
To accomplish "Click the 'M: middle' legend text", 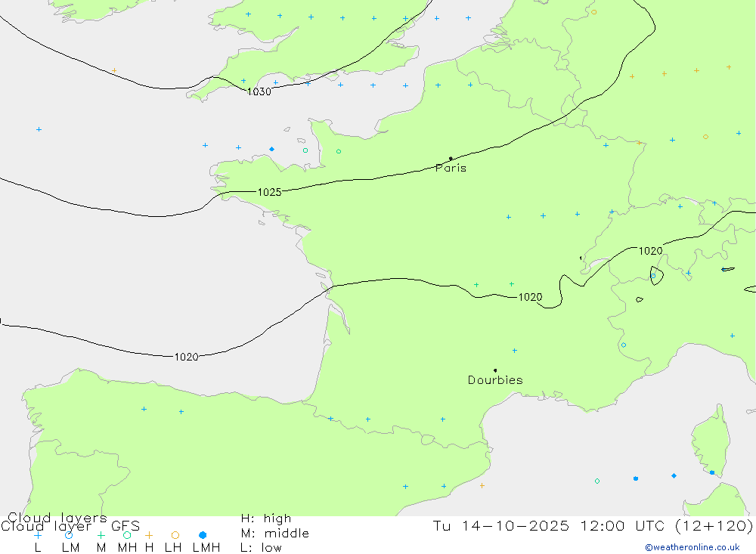I will 275,534.
